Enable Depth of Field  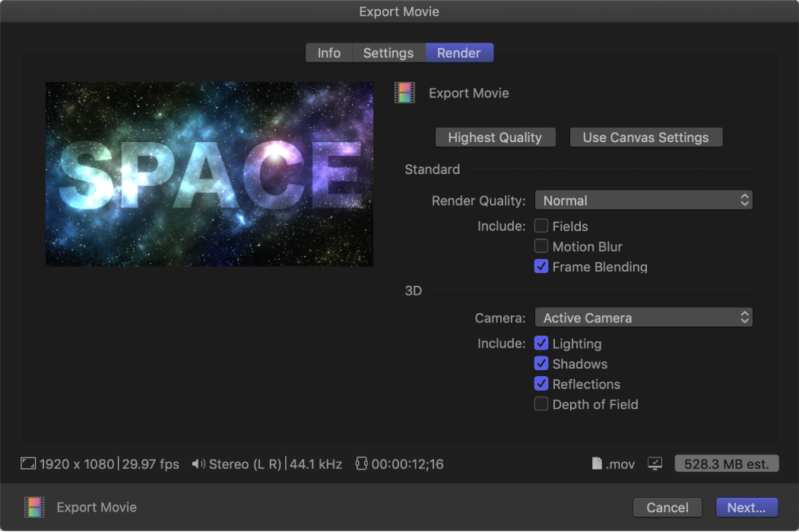click(x=541, y=404)
